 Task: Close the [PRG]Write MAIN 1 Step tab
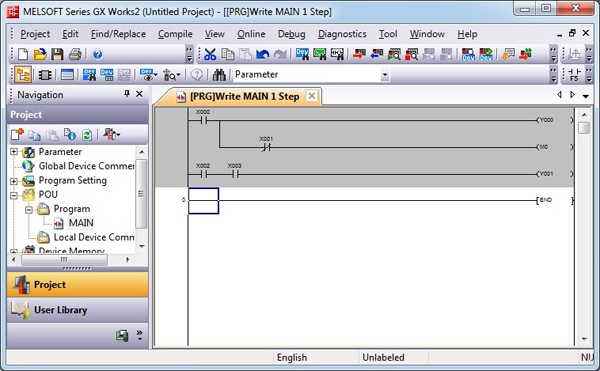[x=312, y=96]
